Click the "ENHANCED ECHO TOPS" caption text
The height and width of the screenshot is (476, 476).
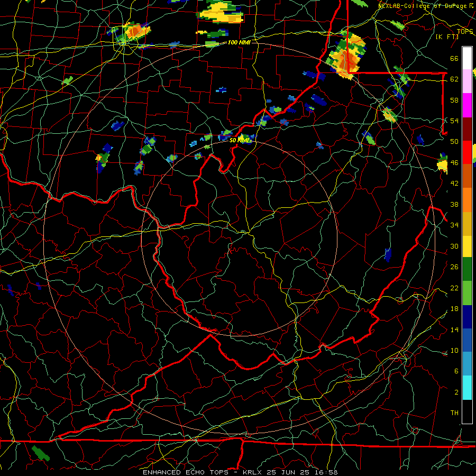point(186,472)
